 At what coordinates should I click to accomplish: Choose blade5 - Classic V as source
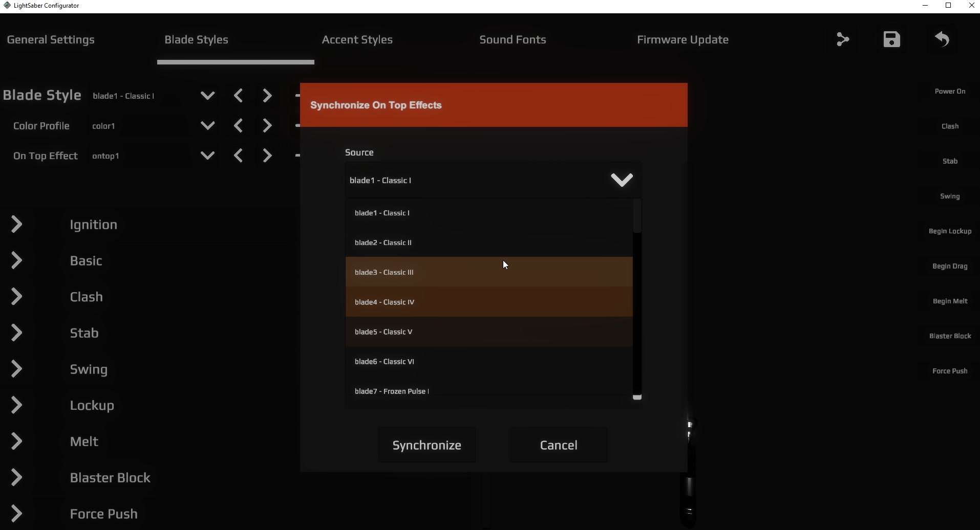pyautogui.click(x=489, y=332)
